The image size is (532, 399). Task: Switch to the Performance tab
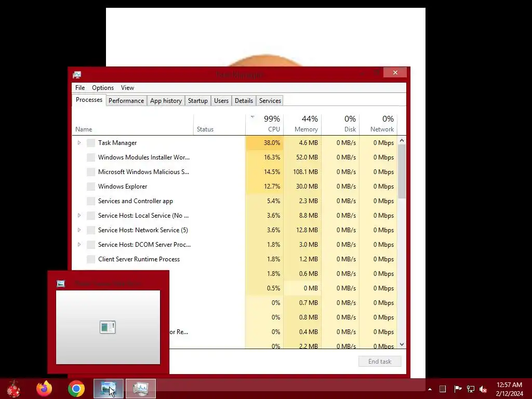[x=126, y=101]
